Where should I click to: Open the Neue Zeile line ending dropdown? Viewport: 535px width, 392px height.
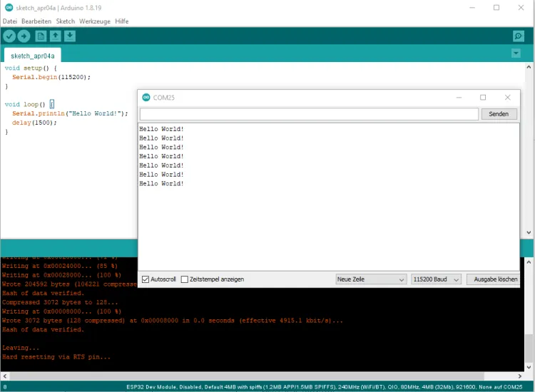coord(371,279)
